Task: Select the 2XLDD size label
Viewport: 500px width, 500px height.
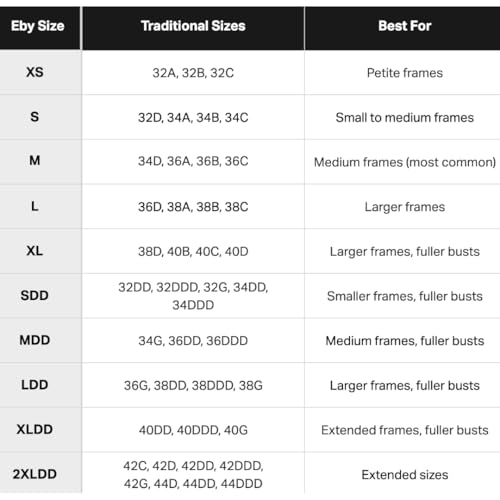Action: pyautogui.click(x=35, y=474)
